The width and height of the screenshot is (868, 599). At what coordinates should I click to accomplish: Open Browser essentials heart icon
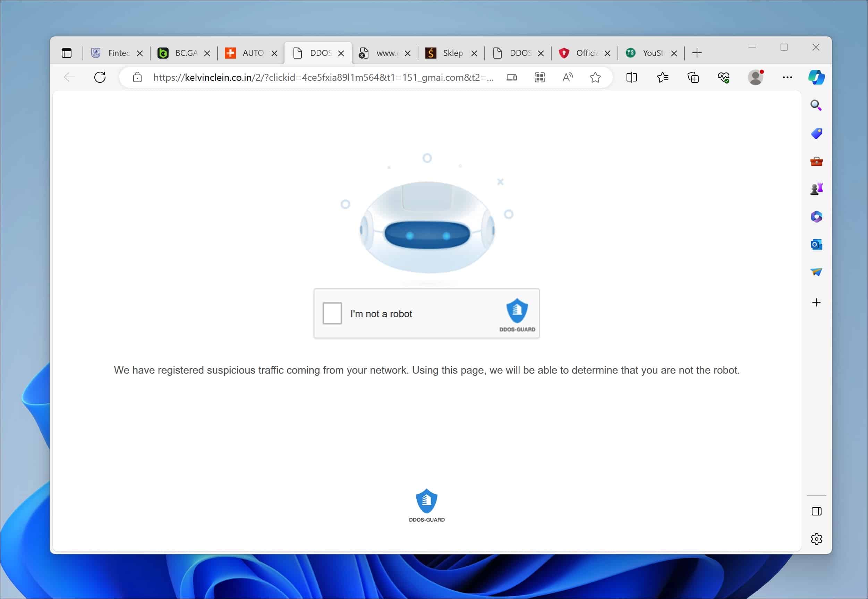coord(723,77)
